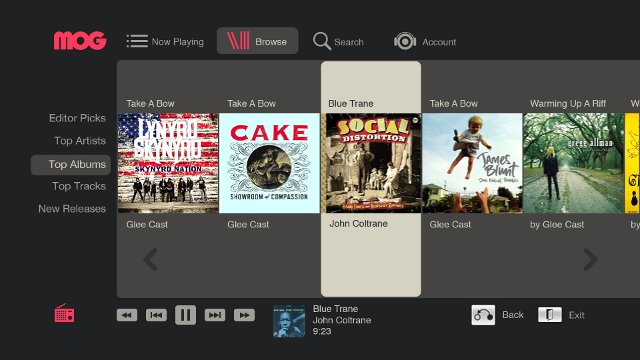Image resolution: width=640 pixels, height=360 pixels.
Task: Open the Lynyrd Skynyrd album cover
Action: [x=168, y=163]
